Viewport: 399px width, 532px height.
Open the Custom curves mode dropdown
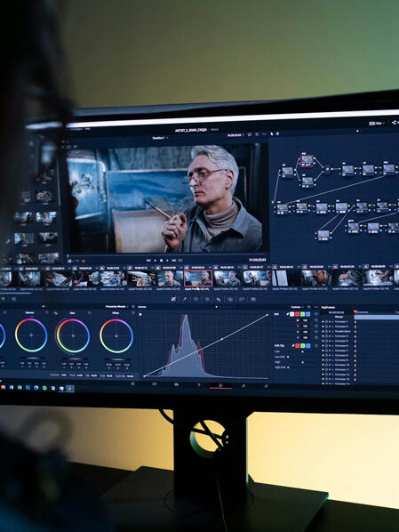(x=297, y=307)
